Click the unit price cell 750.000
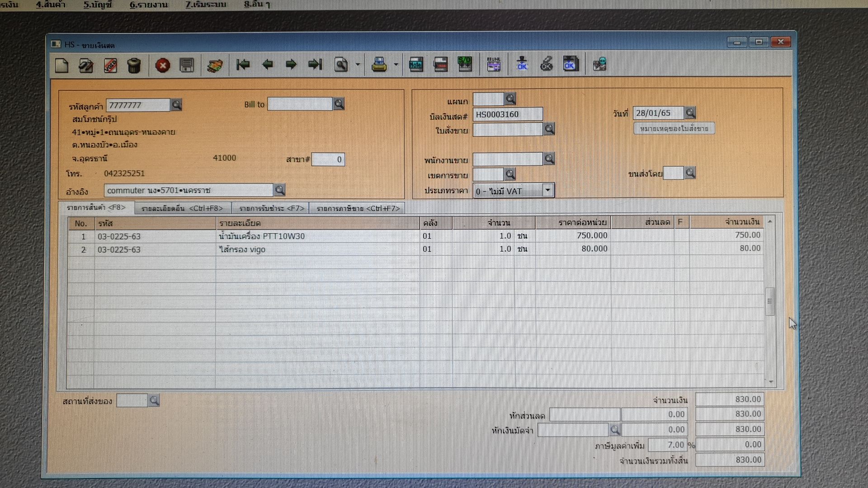Viewport: 868px width, 488px height. click(573, 235)
